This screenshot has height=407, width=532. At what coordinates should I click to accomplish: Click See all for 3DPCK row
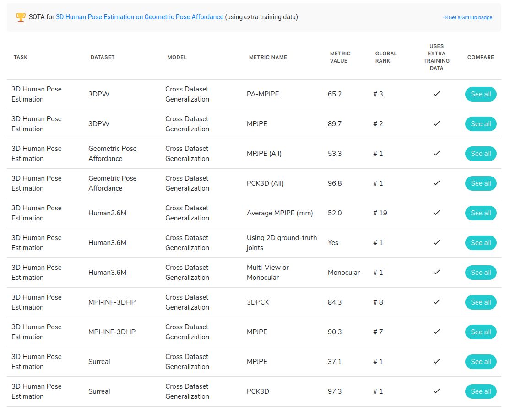(x=480, y=302)
